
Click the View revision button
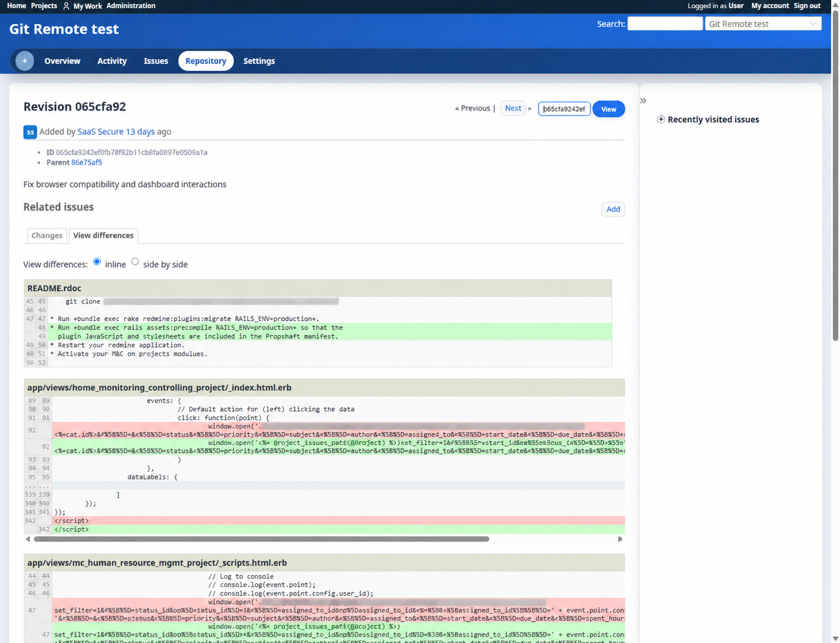click(609, 109)
